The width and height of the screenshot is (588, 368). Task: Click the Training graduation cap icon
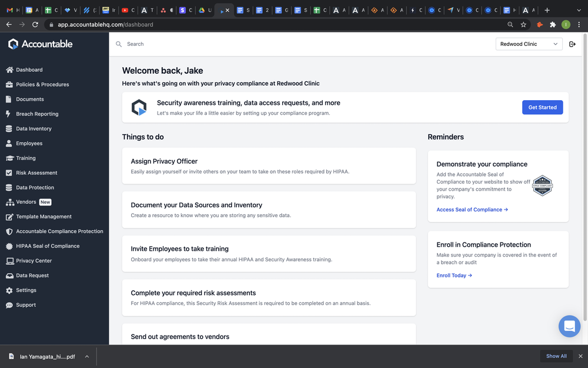(x=9, y=158)
